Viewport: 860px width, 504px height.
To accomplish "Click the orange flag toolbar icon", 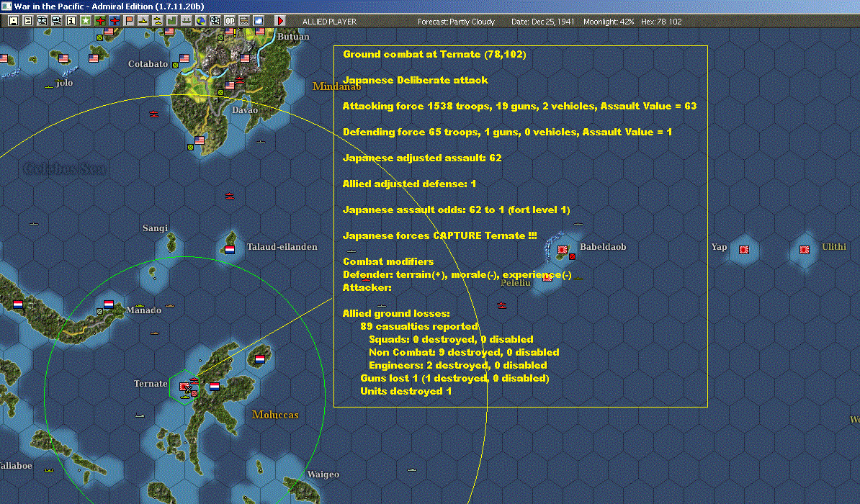I will pos(129,21).
